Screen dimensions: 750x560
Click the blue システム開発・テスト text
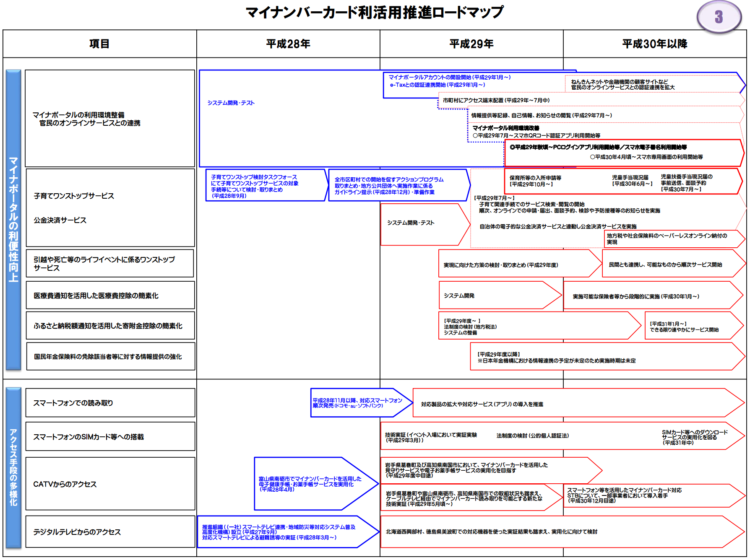(231, 103)
